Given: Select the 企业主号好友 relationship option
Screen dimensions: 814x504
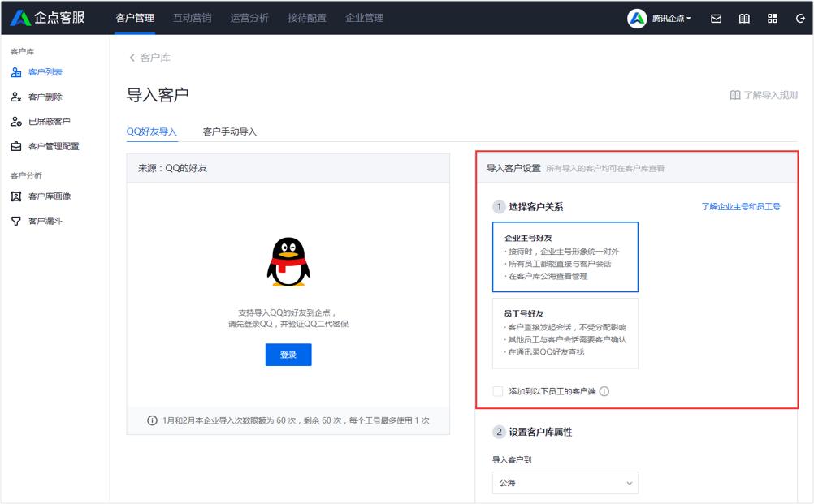Looking at the screenshot, I should point(565,256).
